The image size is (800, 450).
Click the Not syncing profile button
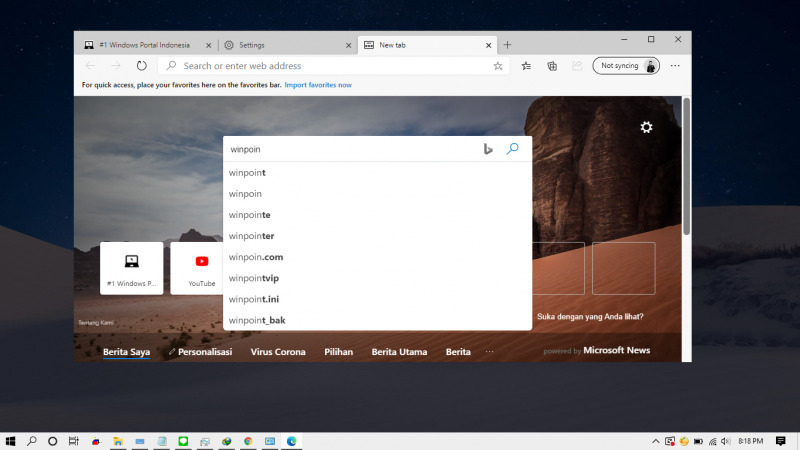pyautogui.click(x=626, y=66)
